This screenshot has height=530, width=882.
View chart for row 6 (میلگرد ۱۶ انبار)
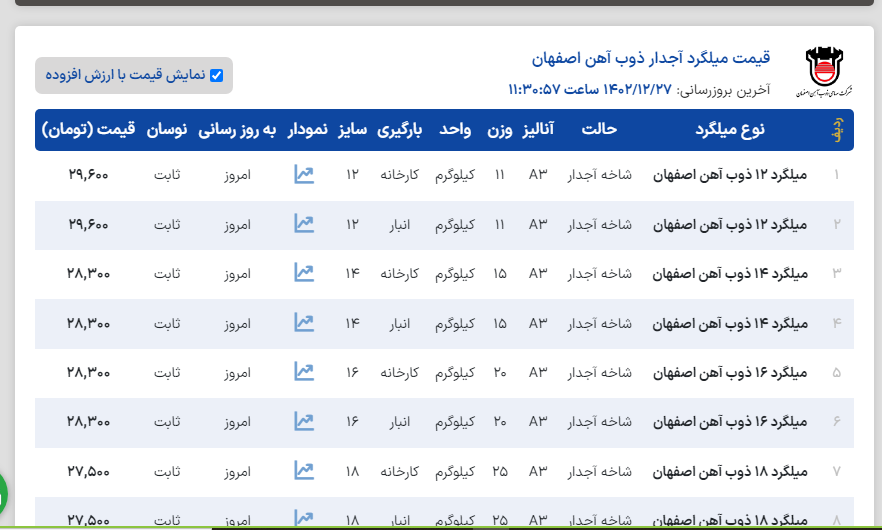point(304,421)
